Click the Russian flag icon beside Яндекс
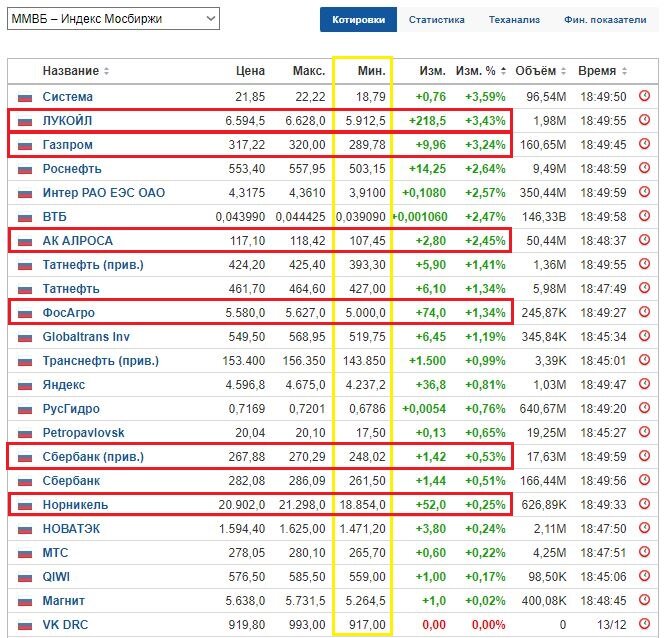The width and height of the screenshot is (665, 638). coord(25,386)
